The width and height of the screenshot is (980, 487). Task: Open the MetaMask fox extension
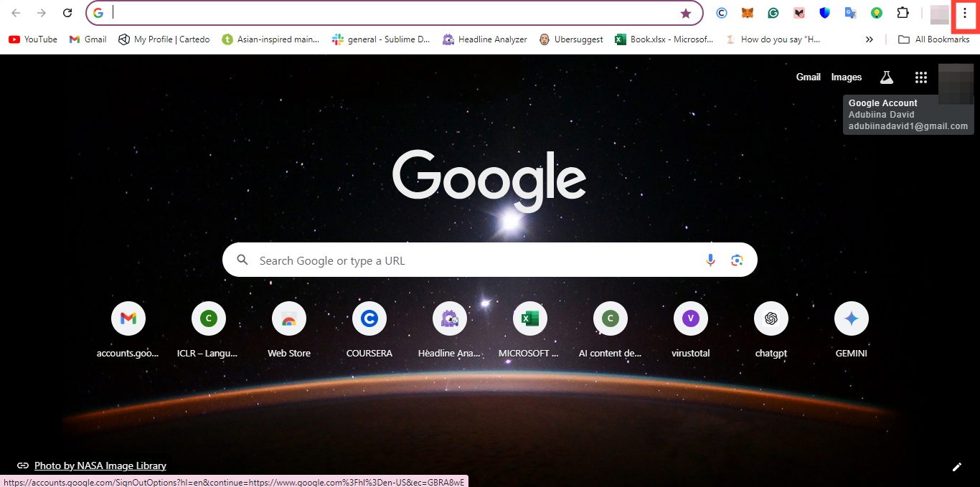pyautogui.click(x=748, y=13)
